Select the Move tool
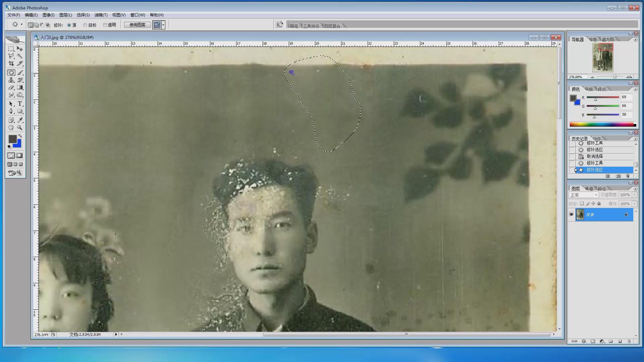This screenshot has width=644, height=362. click(20, 49)
